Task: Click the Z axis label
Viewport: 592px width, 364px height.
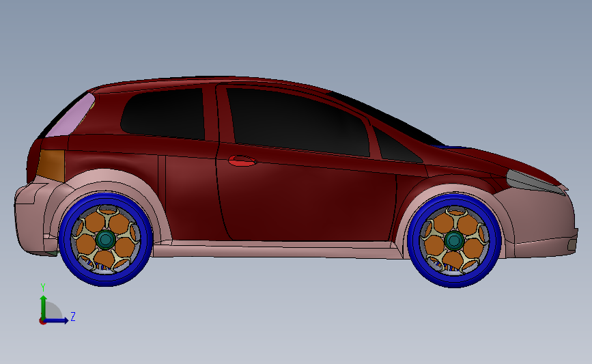Action: coord(73,316)
